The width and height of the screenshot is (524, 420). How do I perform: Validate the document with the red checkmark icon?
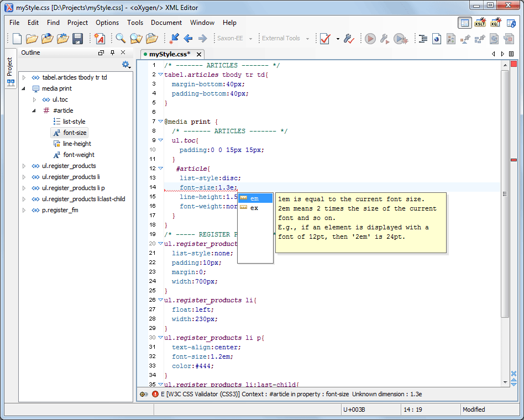325,39
